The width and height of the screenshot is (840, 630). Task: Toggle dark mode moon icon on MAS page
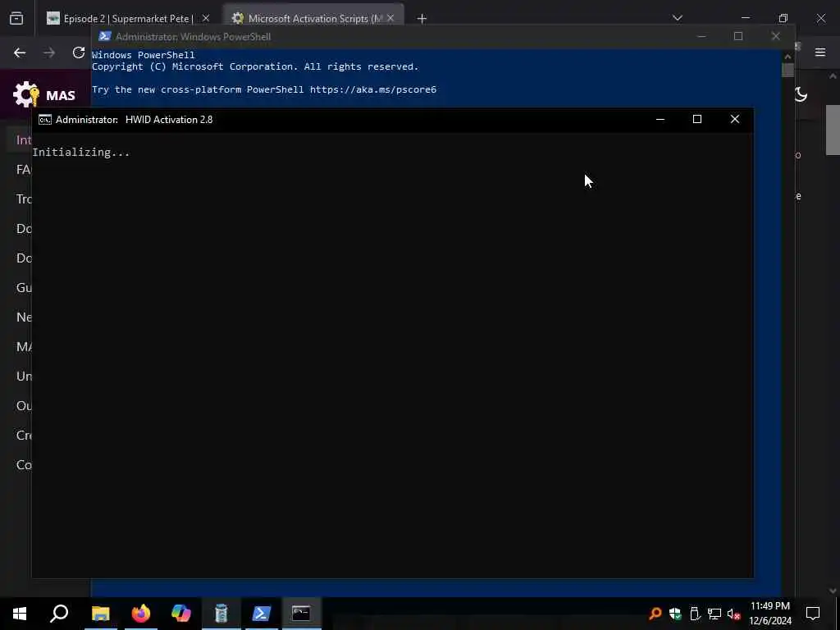pyautogui.click(x=801, y=95)
